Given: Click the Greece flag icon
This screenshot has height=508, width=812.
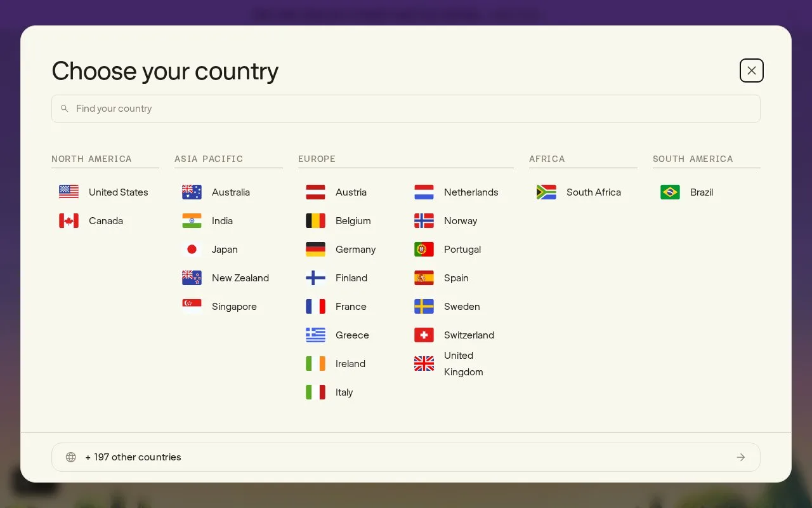Looking at the screenshot, I should [x=315, y=335].
